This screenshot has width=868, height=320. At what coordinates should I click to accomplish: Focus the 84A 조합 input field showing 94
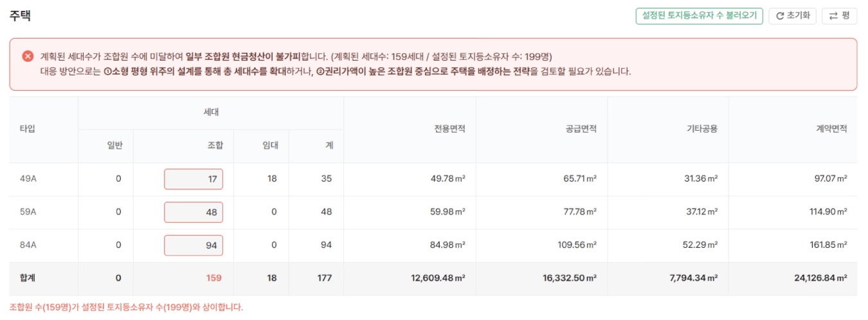[x=194, y=245]
